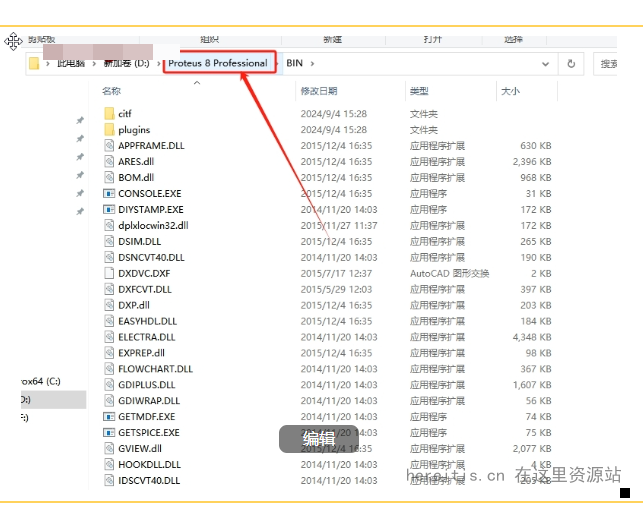The width and height of the screenshot is (643, 508).
Task: Expand the chevron after 此电脑 in path
Action: [94, 64]
